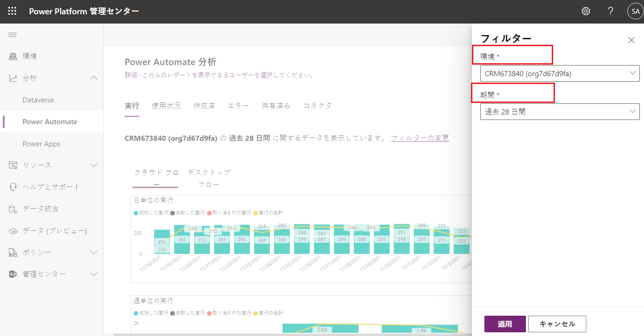Open the SA account avatar

tap(635, 12)
